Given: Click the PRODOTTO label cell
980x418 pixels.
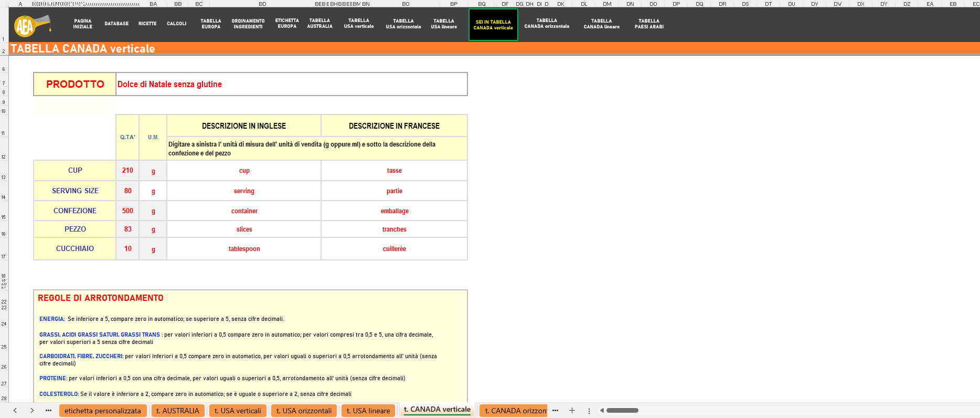Looking at the screenshot, I should pyautogui.click(x=75, y=84).
